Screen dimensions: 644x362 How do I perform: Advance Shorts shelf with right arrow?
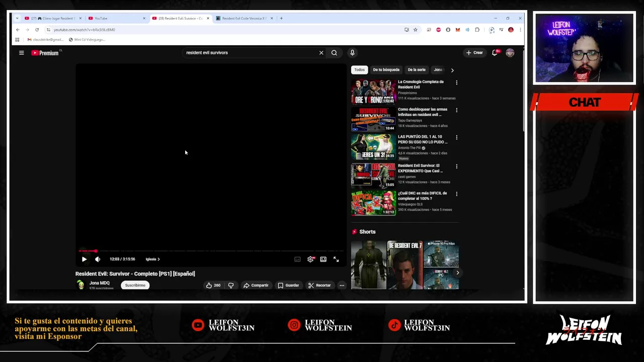457,273
